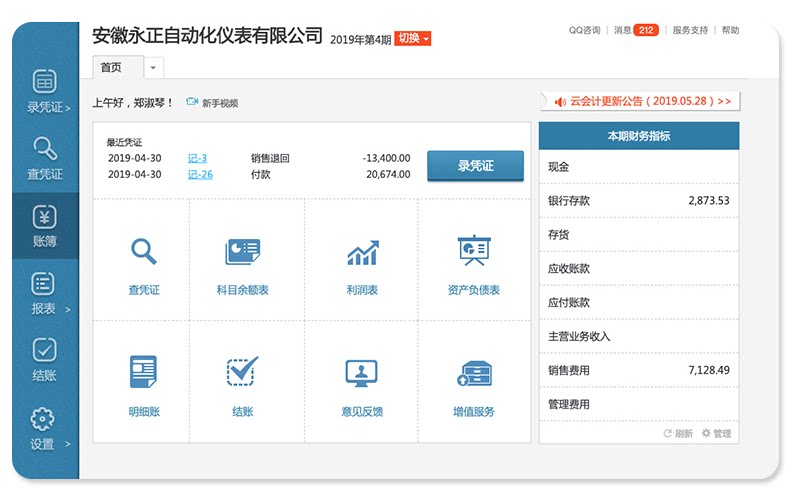Click the announcement speaker icon
This screenshot has height=495, width=792.
tap(560, 102)
